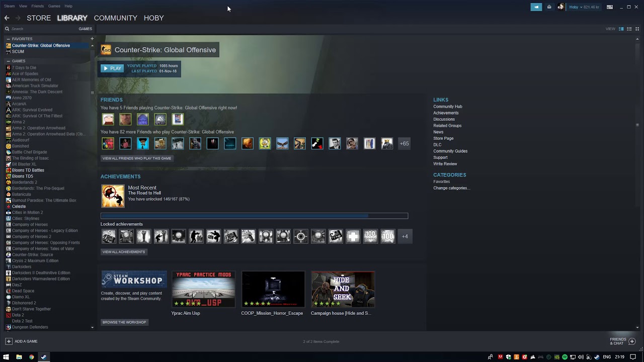The width and height of the screenshot is (644, 362).
Task: Click the game list scroll-down arrow
Action: pyautogui.click(x=92, y=327)
